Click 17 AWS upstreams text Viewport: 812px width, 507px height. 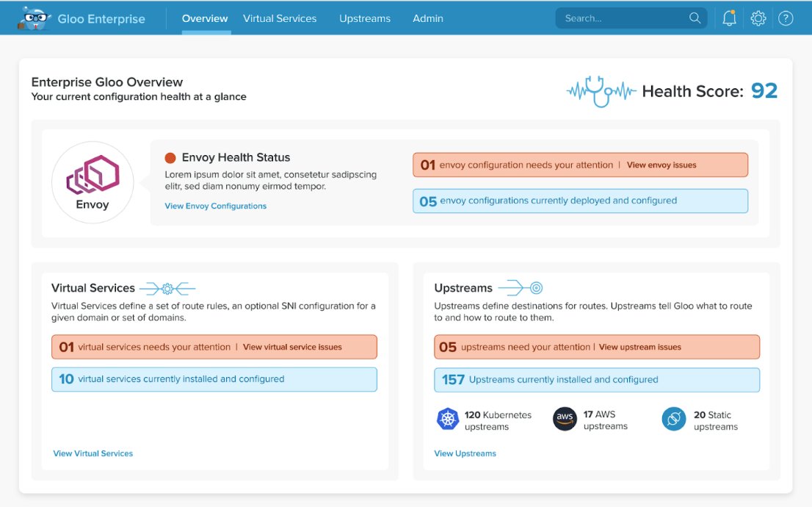tap(606, 420)
